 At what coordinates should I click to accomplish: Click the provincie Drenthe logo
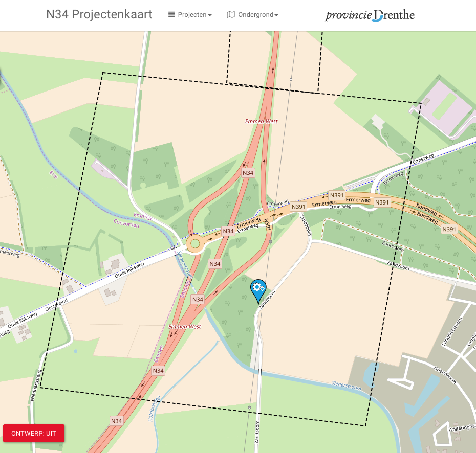(370, 15)
